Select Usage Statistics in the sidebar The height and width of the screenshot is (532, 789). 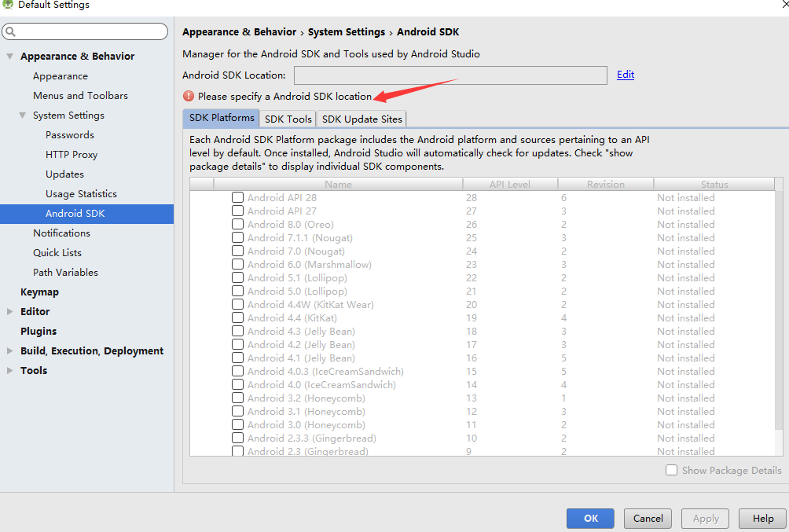point(81,194)
